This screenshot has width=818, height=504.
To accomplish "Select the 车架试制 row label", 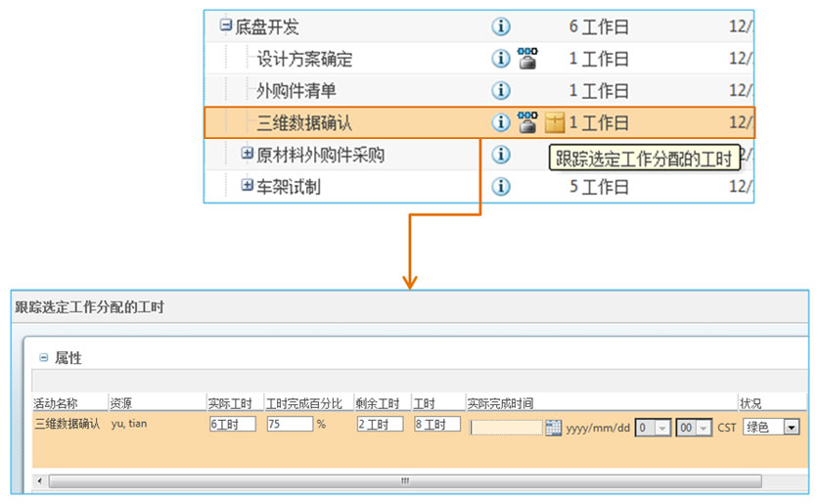I will click(x=288, y=187).
